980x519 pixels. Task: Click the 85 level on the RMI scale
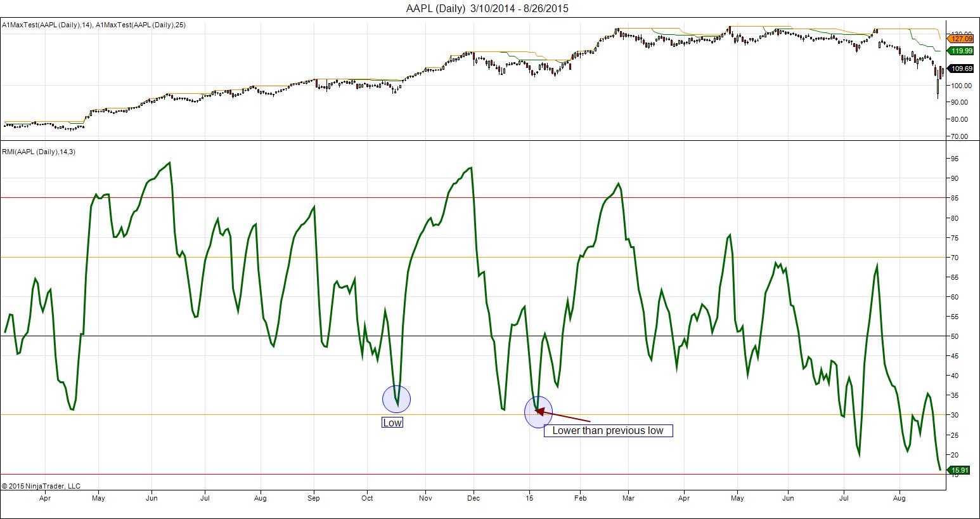pyautogui.click(x=954, y=199)
